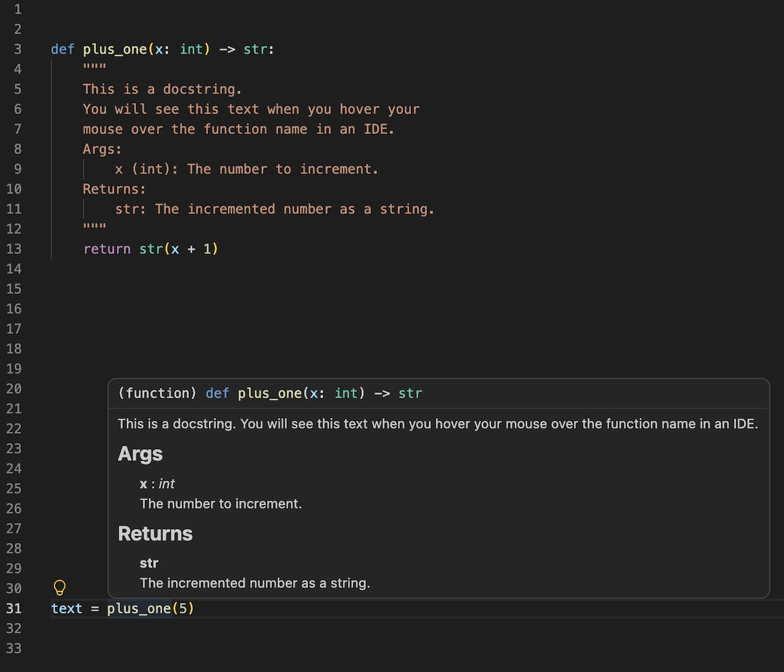Click the argument '5' on line 31
The width and height of the screenshot is (784, 672).
click(183, 608)
